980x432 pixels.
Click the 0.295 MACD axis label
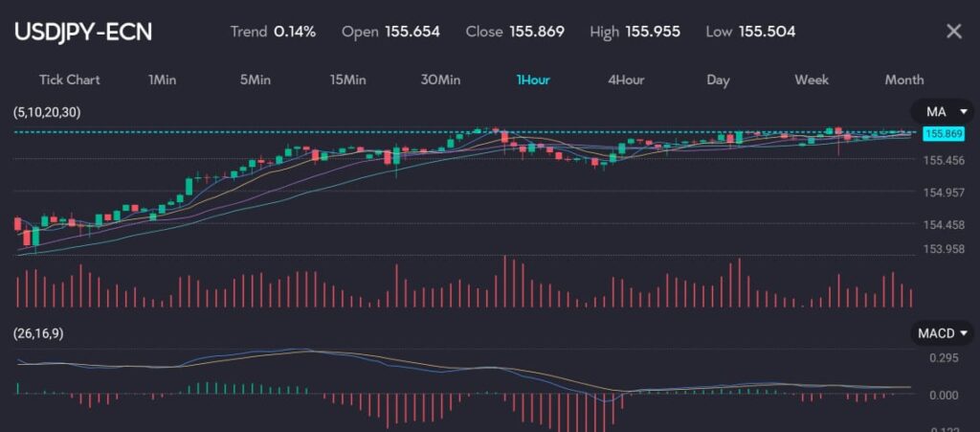943,358
